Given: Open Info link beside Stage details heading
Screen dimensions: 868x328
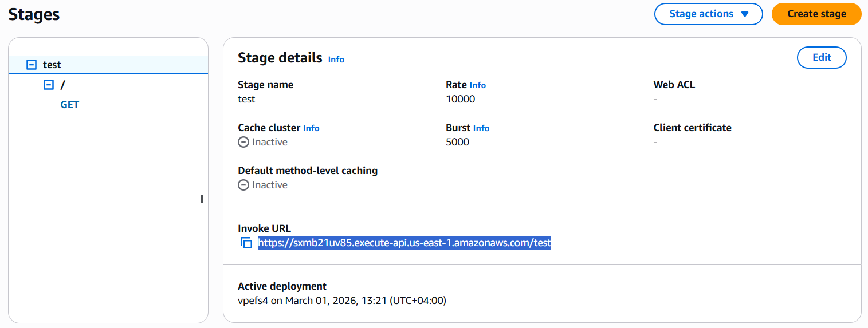Looking at the screenshot, I should [336, 60].
